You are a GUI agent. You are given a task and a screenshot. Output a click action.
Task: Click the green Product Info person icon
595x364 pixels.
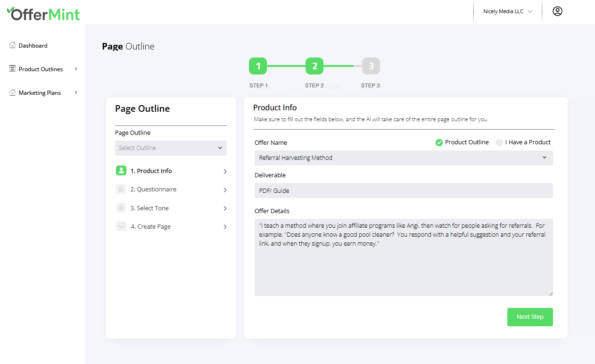point(121,171)
